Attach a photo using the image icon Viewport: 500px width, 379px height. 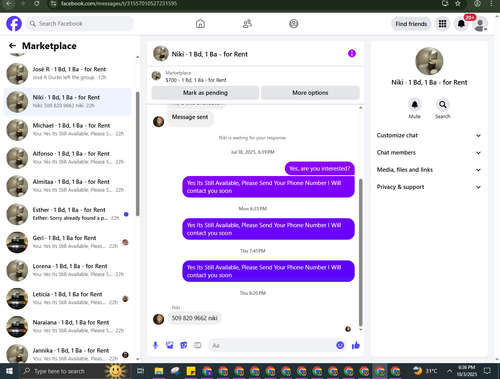pyautogui.click(x=169, y=345)
